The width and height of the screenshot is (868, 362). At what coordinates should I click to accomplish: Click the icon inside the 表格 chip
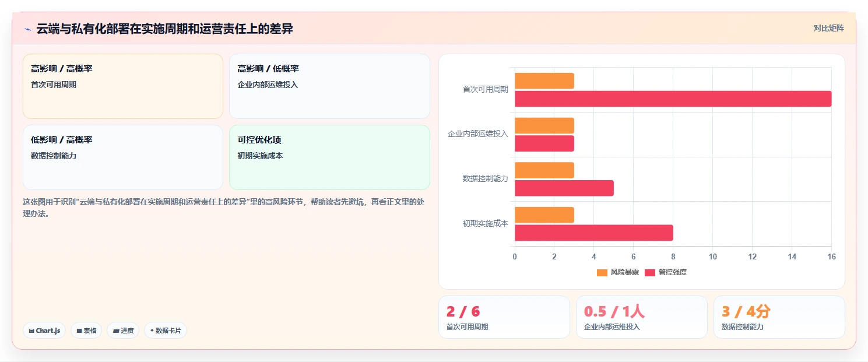point(79,331)
